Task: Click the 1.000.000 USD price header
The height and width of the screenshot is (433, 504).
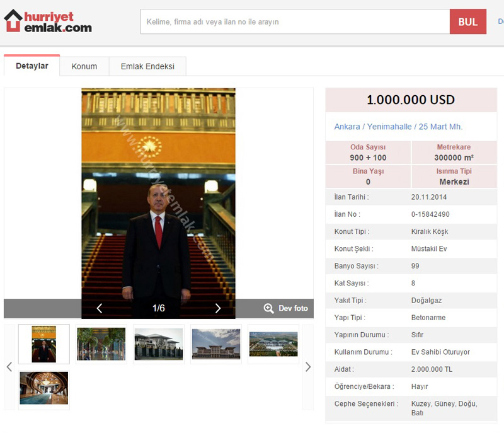Action: pos(411,100)
